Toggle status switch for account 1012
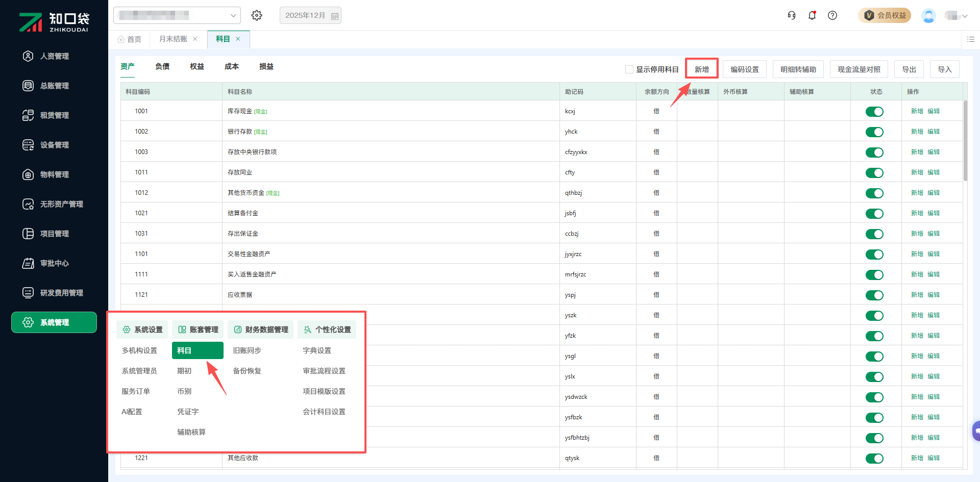This screenshot has width=980, height=482. point(874,193)
